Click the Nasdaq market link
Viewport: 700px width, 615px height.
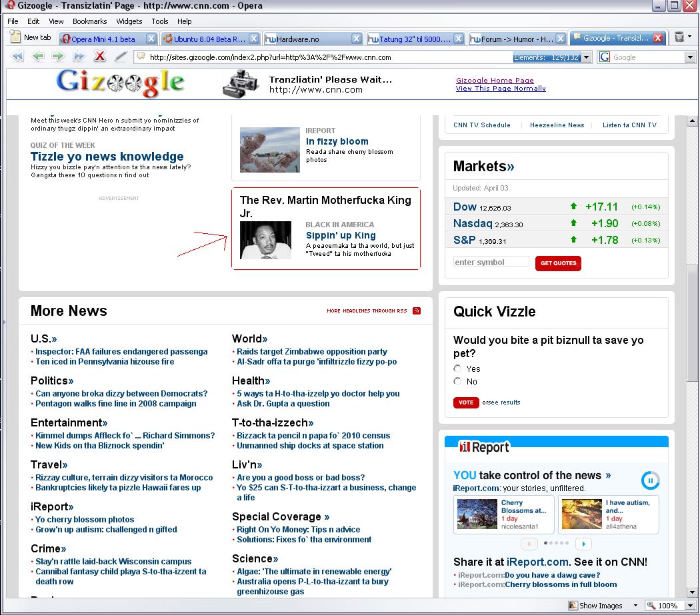click(472, 224)
